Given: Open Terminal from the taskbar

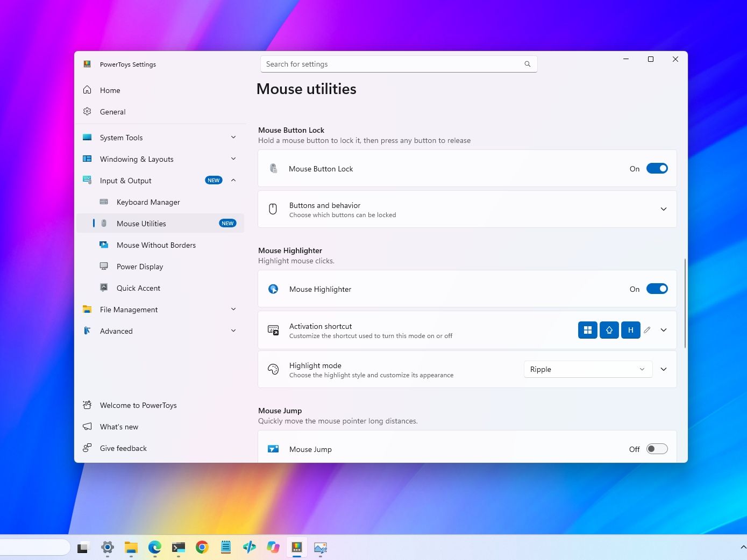Looking at the screenshot, I should (x=179, y=548).
